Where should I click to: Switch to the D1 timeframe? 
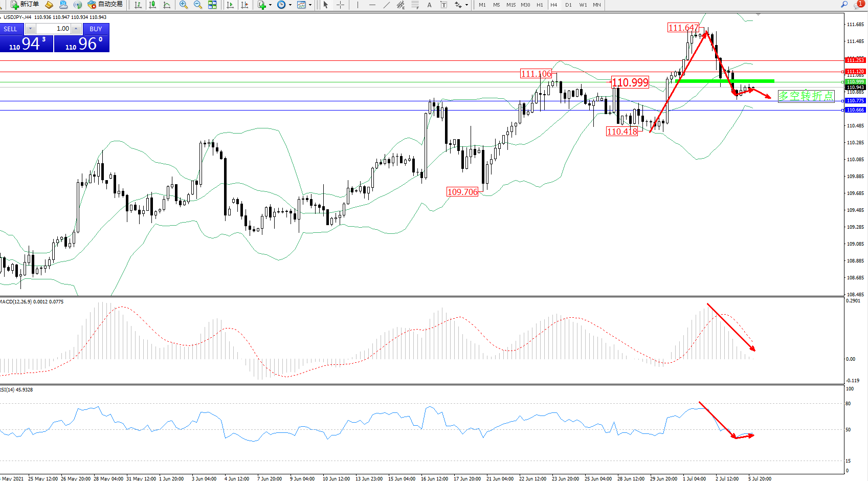[x=568, y=5]
